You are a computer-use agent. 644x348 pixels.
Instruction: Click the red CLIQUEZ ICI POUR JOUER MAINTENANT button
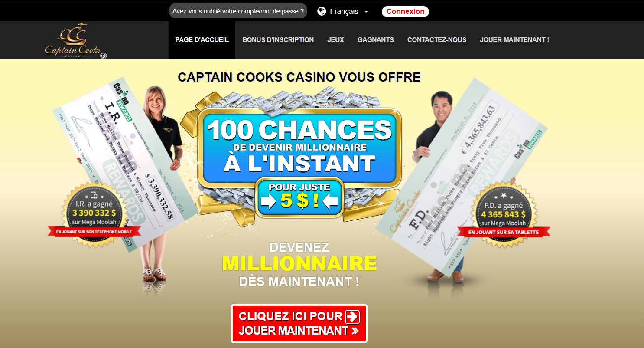point(299,324)
